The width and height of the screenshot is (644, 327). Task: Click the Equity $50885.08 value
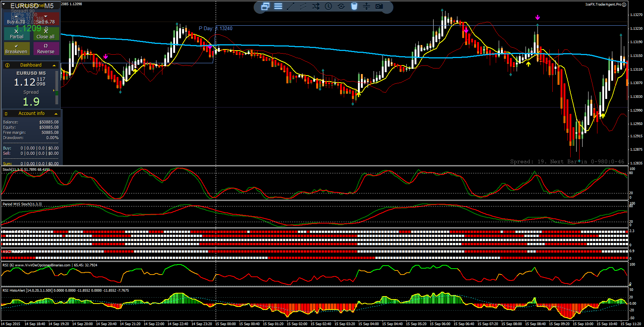click(49, 127)
